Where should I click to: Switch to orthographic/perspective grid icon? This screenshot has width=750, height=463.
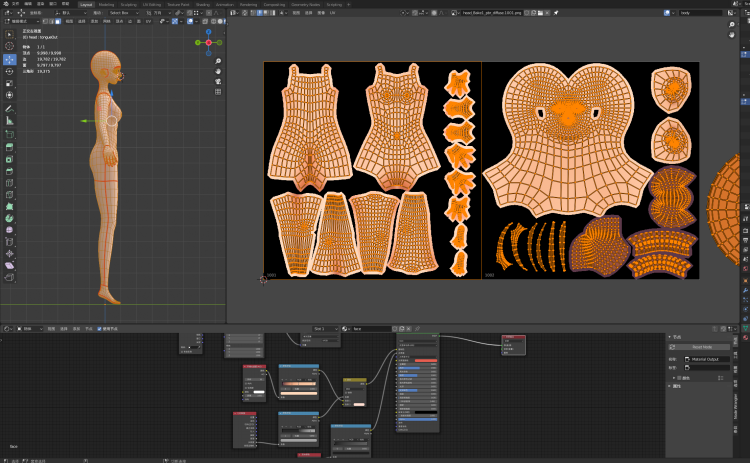(218, 94)
